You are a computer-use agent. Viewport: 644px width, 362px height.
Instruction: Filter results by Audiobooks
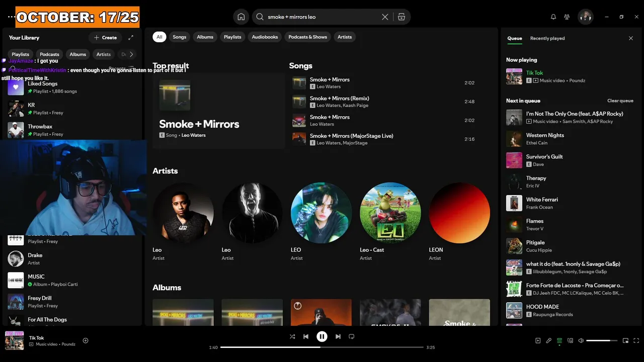[265, 37]
